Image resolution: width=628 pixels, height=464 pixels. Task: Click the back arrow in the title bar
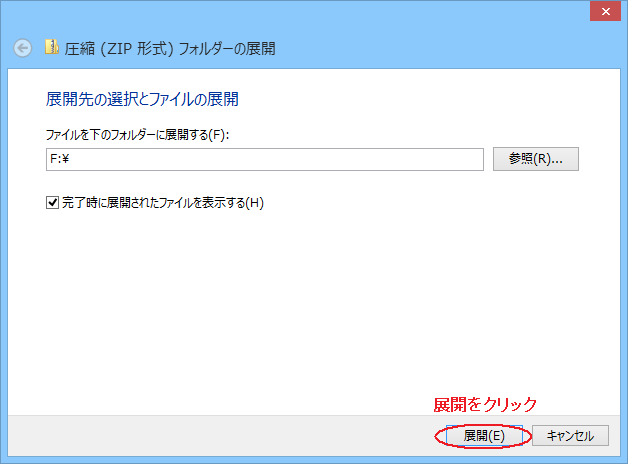[x=23, y=48]
